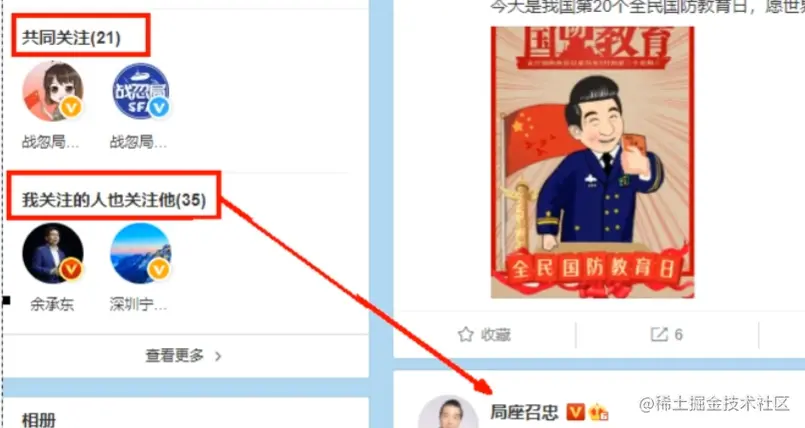Image resolution: width=805 pixels, height=428 pixels.
Task: Click the repost count 6
Action: click(x=678, y=335)
